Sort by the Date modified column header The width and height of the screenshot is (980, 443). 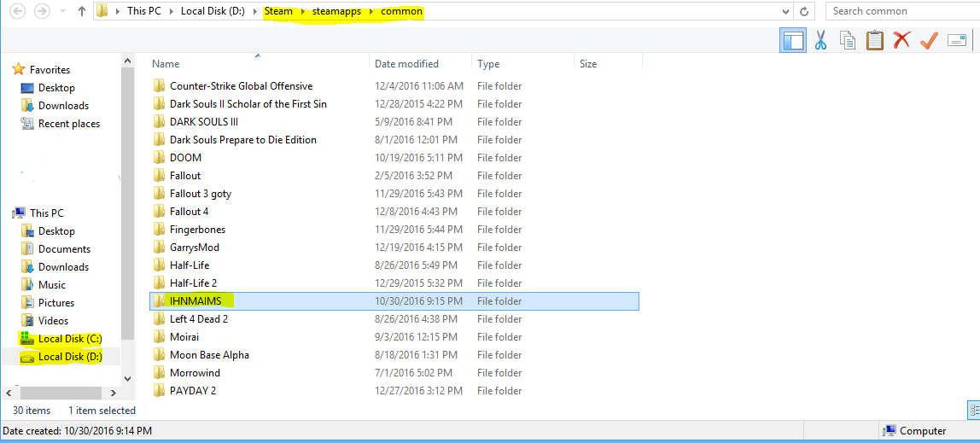pyautogui.click(x=406, y=64)
